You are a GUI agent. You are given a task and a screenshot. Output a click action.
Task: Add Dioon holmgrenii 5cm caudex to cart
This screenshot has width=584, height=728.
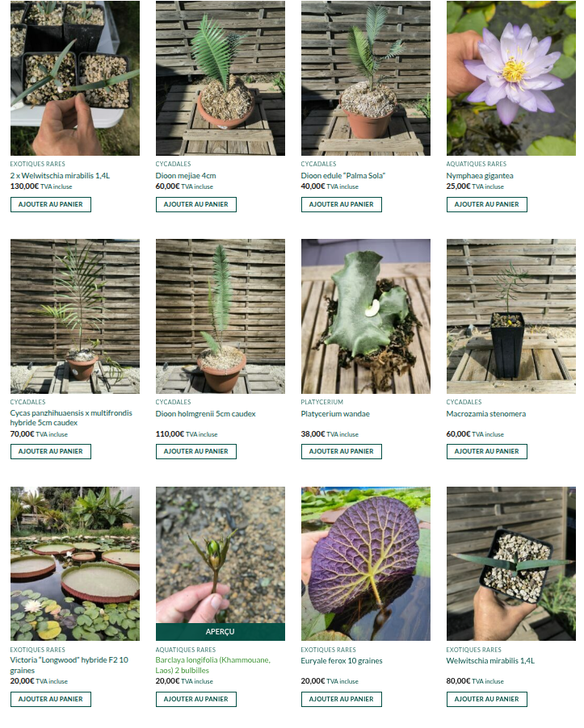pos(196,452)
